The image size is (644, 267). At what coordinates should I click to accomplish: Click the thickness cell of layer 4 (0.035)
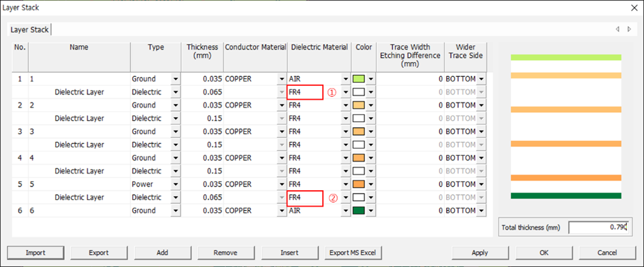[203, 158]
